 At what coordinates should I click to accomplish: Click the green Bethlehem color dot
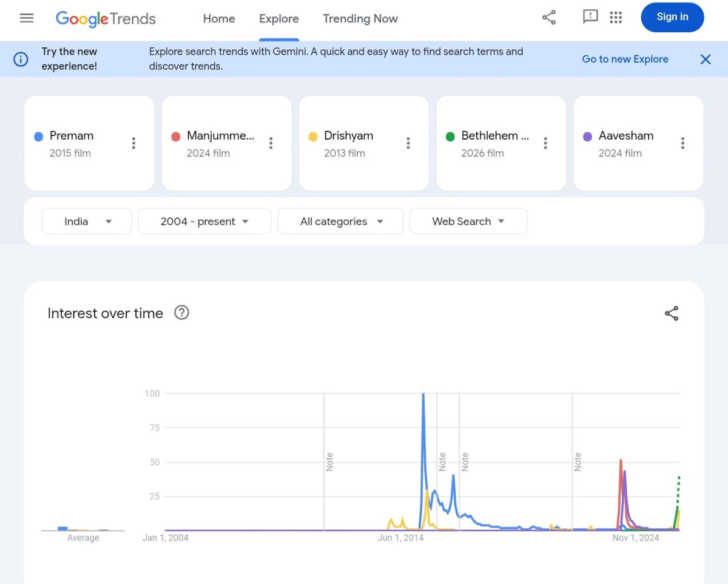point(450,137)
